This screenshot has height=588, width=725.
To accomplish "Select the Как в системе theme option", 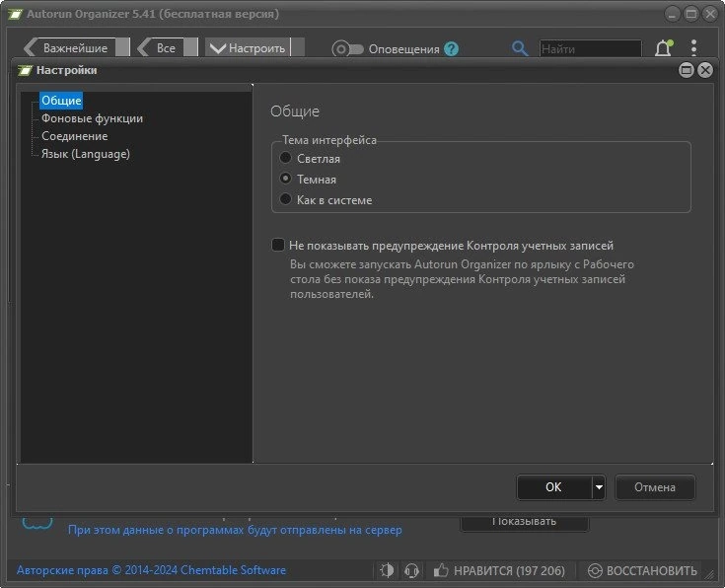I will point(285,199).
